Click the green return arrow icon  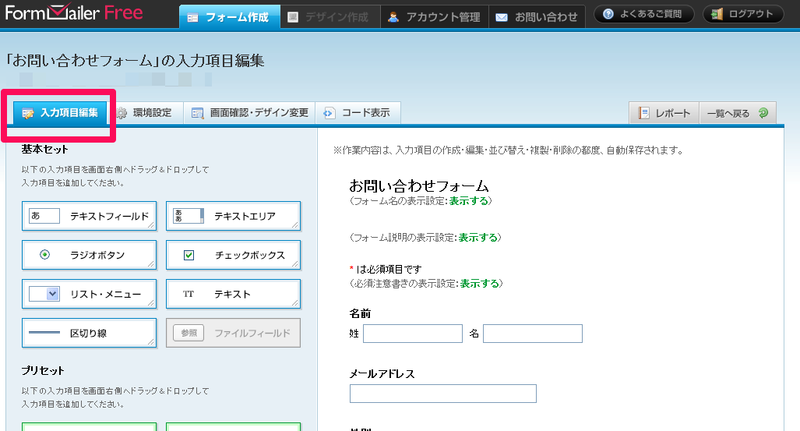[763, 113]
